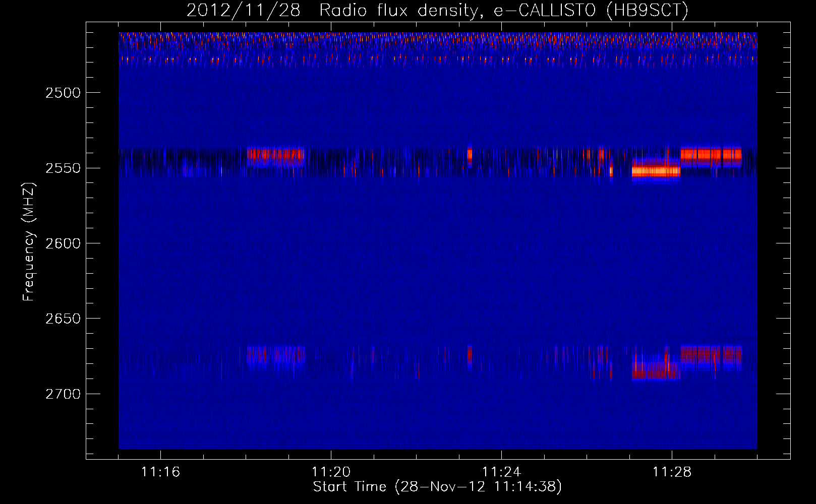816x504 pixels.
Task: Click the 11:24 time tick label
Action: (x=501, y=472)
